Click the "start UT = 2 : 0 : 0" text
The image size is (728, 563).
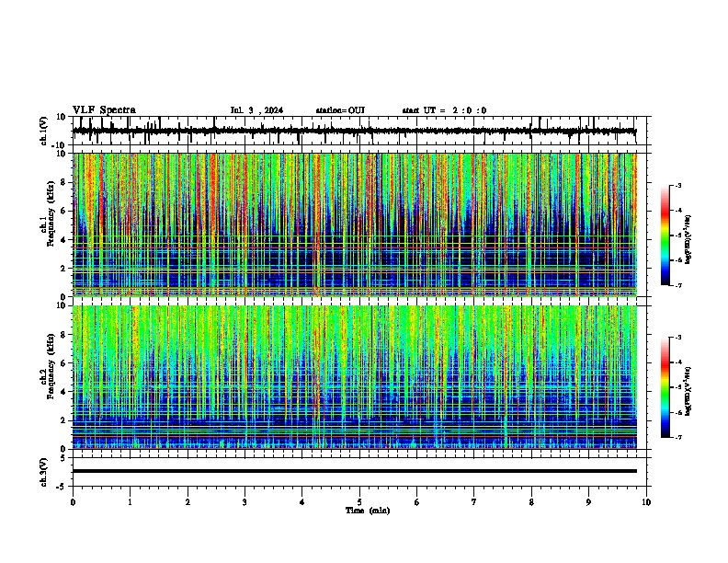[444, 110]
